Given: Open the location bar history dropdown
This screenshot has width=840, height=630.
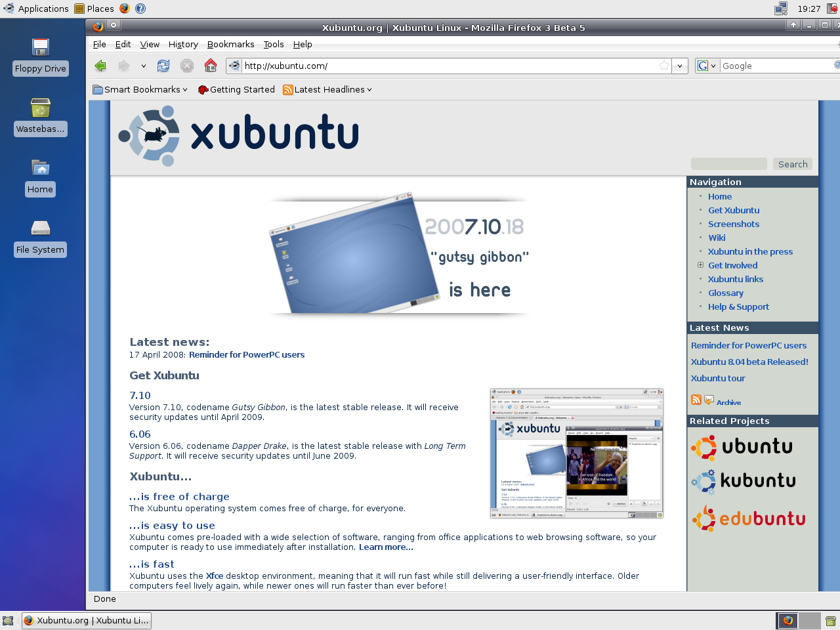Looking at the screenshot, I should click(x=679, y=66).
